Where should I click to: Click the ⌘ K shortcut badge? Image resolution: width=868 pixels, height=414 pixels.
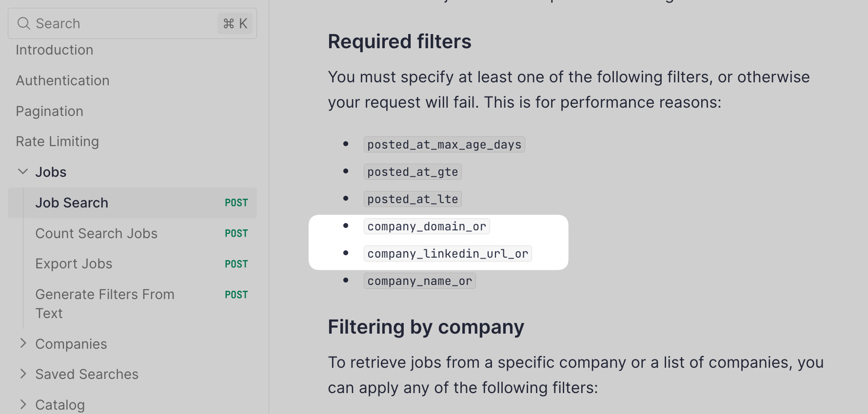(235, 23)
